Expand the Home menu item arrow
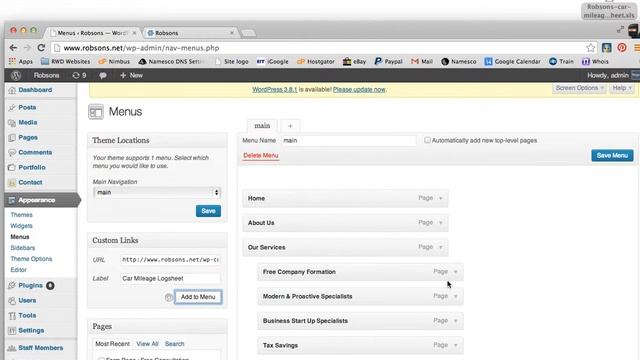Screen dimensions: 640x360 pos(440,198)
